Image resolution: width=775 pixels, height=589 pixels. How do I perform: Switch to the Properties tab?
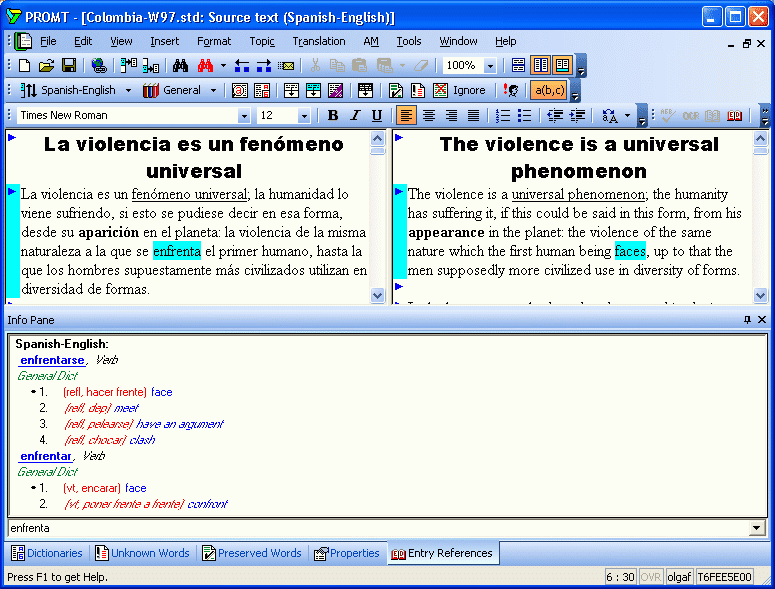(x=347, y=553)
